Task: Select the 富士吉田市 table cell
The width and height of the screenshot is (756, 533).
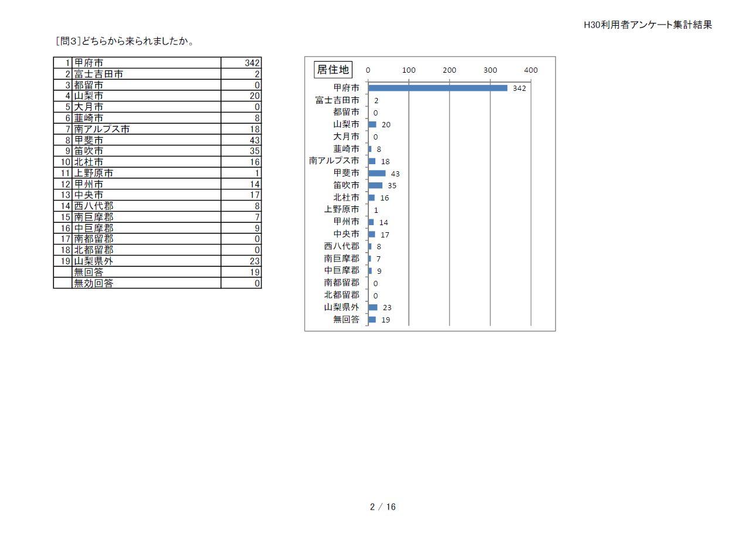Action: [x=147, y=74]
